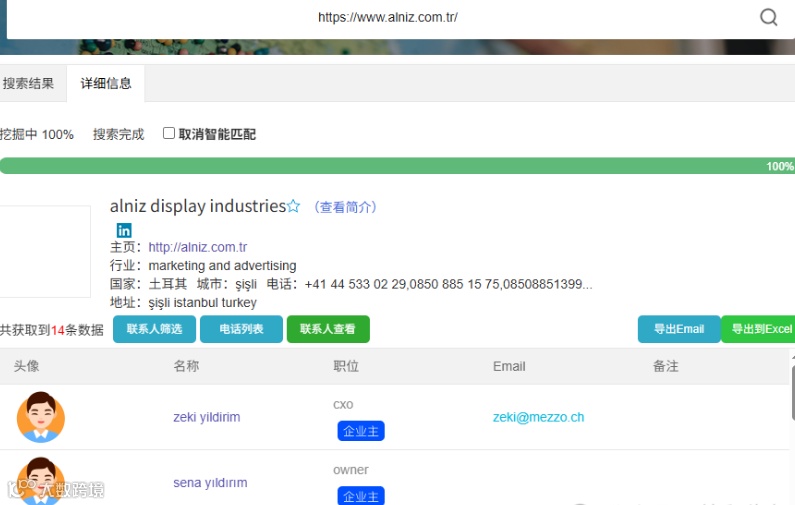795x505 pixels.
Task: Click the URL search input field
Action: point(387,17)
